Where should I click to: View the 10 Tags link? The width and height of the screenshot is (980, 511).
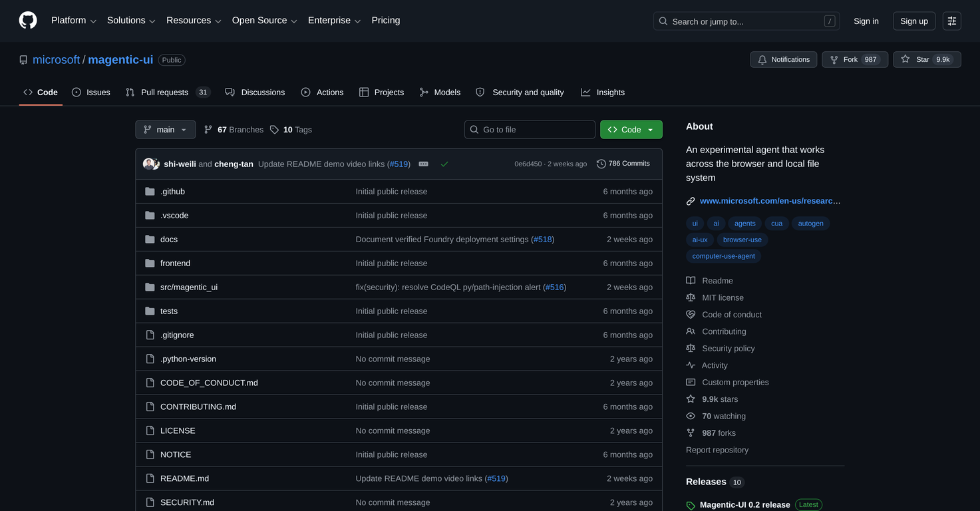(x=291, y=130)
